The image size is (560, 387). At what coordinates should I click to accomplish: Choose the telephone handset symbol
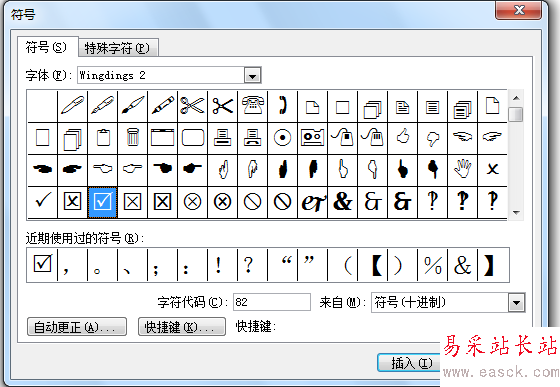[282, 106]
